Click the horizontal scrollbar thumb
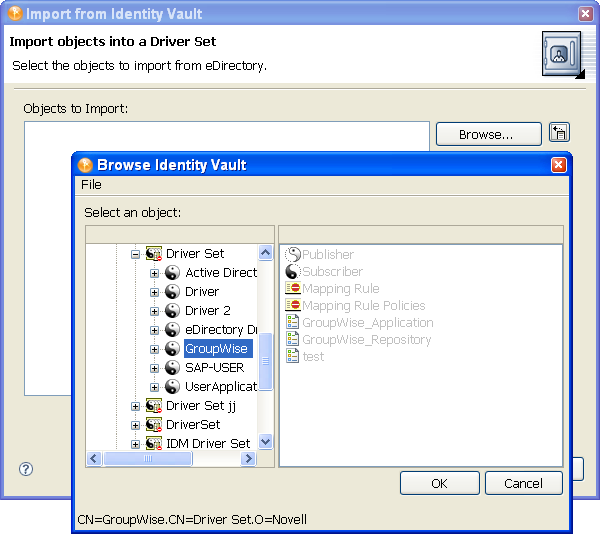This screenshot has height=534, width=600. pos(148,458)
